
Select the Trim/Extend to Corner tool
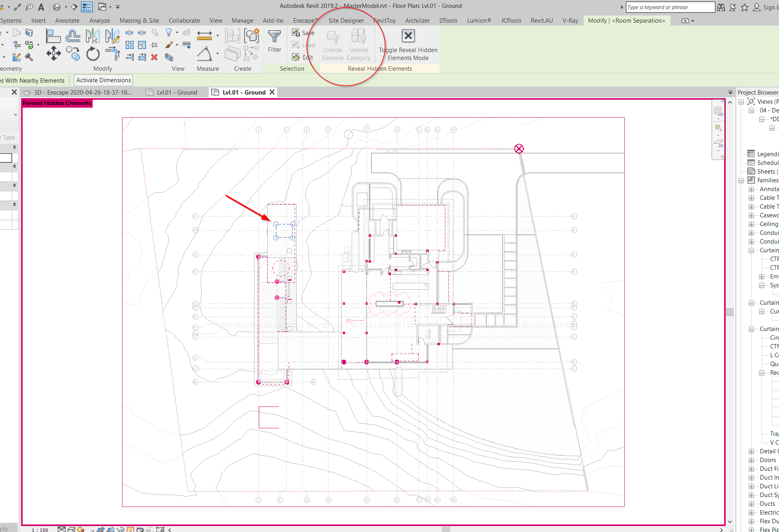coord(113,53)
